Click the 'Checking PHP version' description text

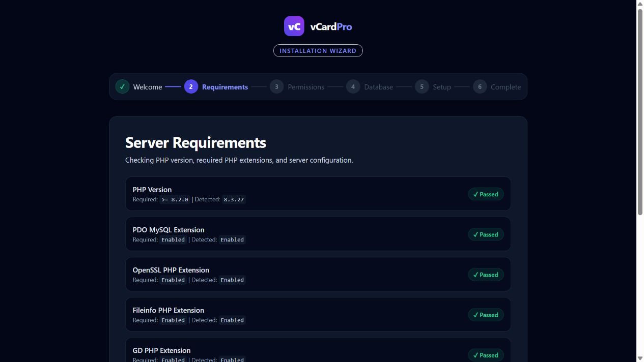(239, 160)
